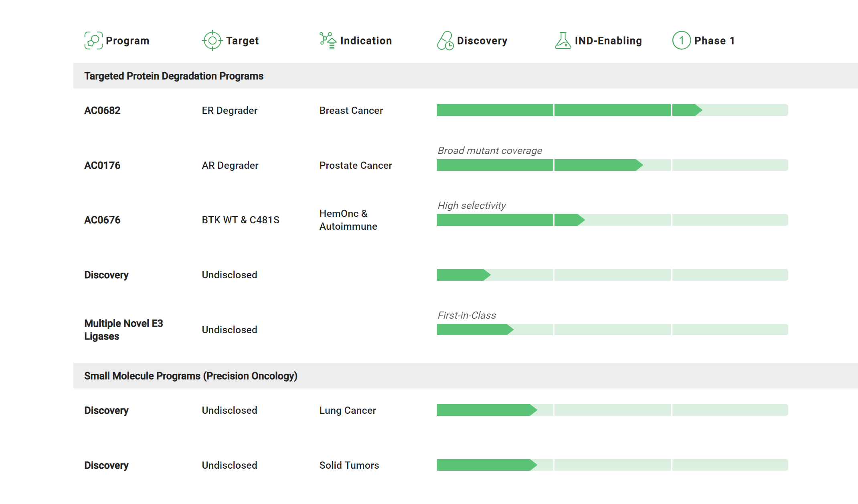The width and height of the screenshot is (858, 504).
Task: Click the ER Degrader target text
Action: pyautogui.click(x=229, y=110)
